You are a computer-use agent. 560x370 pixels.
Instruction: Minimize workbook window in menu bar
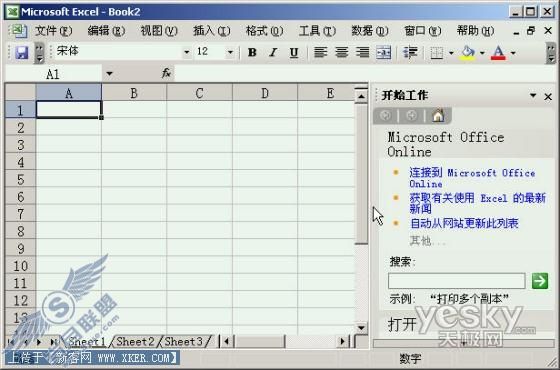tap(516, 32)
